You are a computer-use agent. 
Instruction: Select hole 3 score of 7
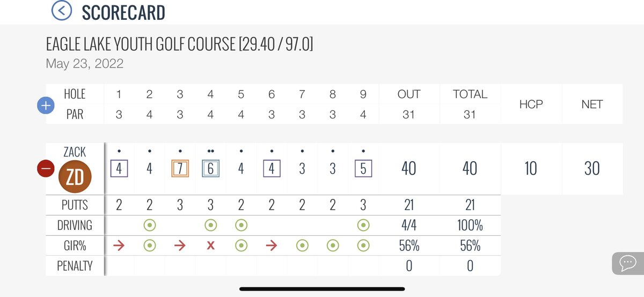(180, 169)
